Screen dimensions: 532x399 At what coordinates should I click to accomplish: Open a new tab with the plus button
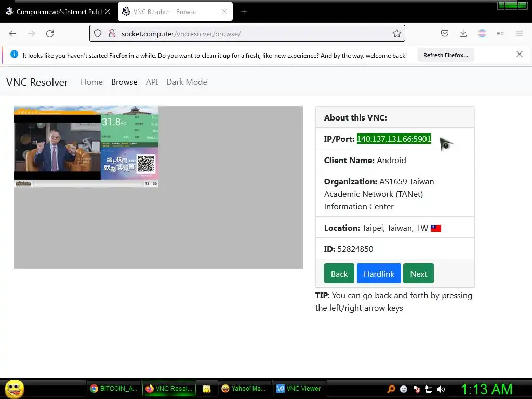tap(244, 12)
